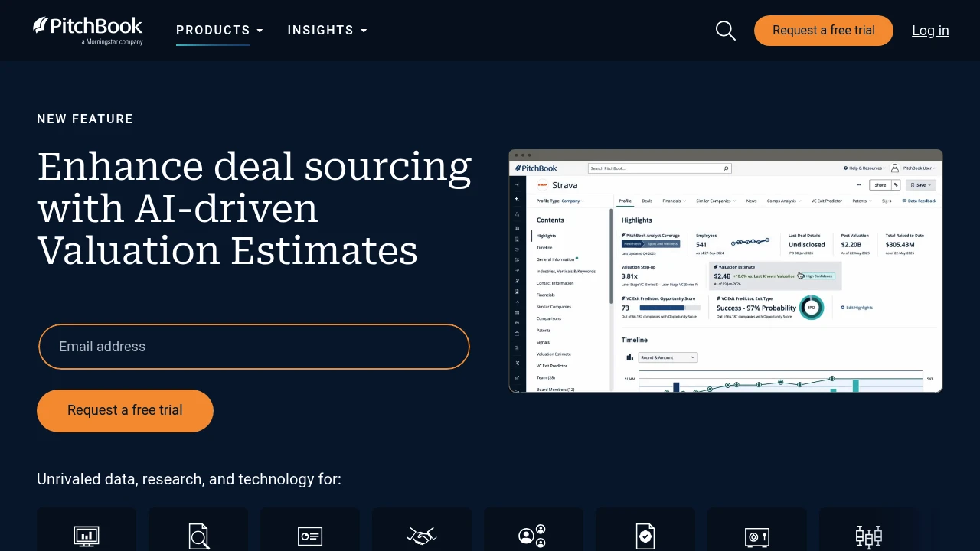Select the handshake card icon
The height and width of the screenshot is (551, 980).
(x=422, y=536)
